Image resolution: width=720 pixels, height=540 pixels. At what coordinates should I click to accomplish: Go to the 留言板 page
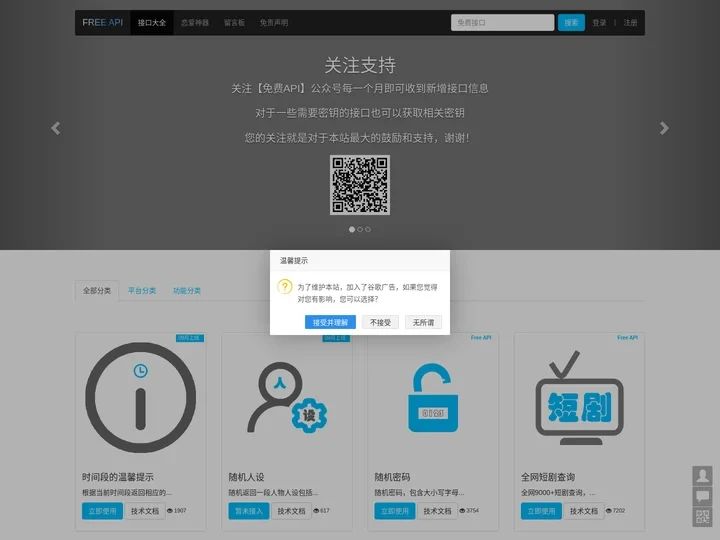point(234,22)
